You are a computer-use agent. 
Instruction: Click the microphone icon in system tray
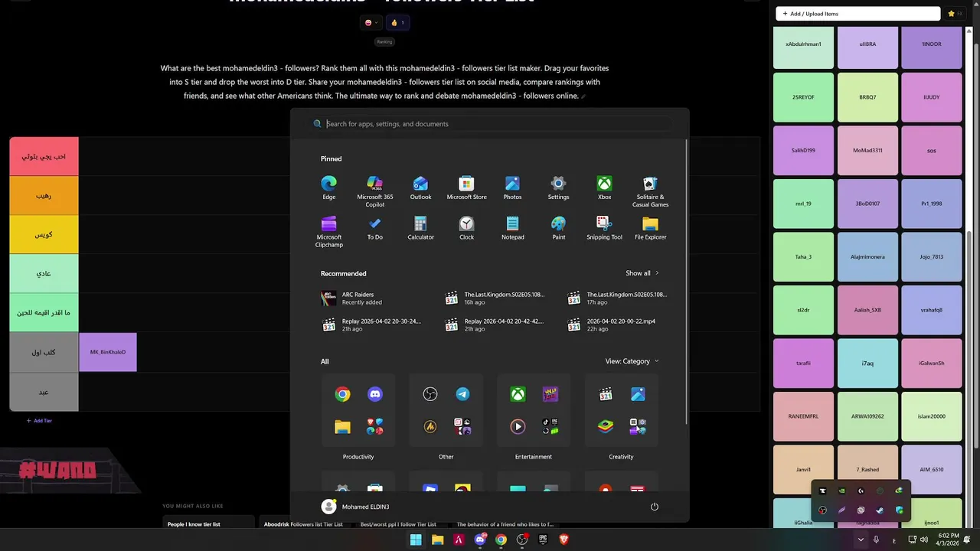(x=877, y=540)
